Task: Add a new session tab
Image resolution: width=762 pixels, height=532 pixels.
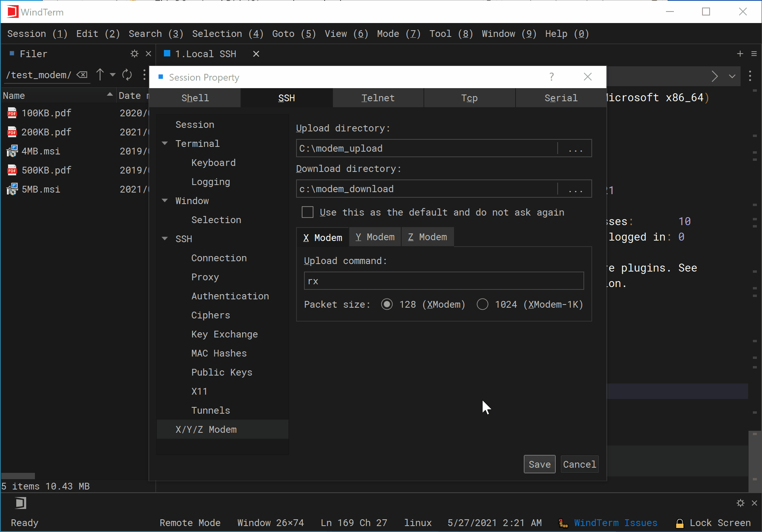Action: pos(740,54)
